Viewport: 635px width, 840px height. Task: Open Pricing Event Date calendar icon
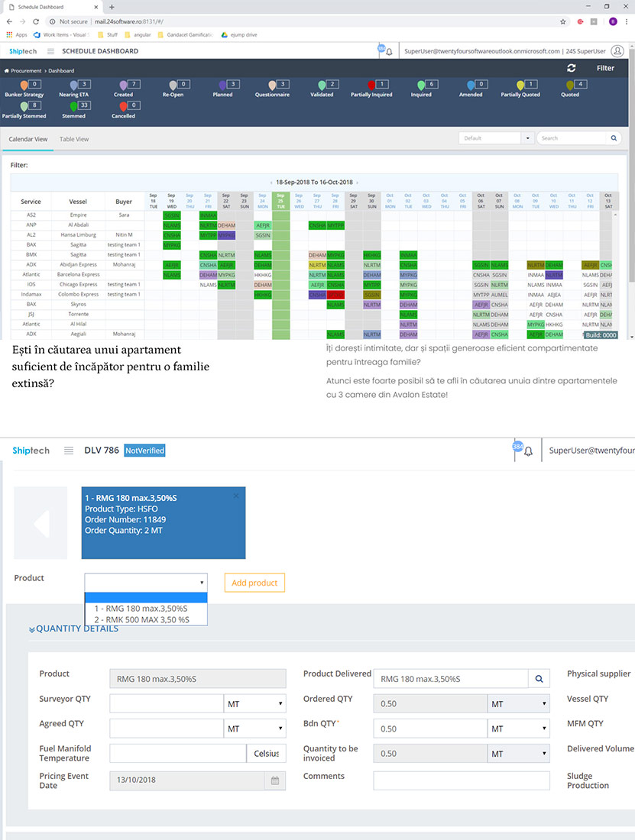[x=275, y=780]
